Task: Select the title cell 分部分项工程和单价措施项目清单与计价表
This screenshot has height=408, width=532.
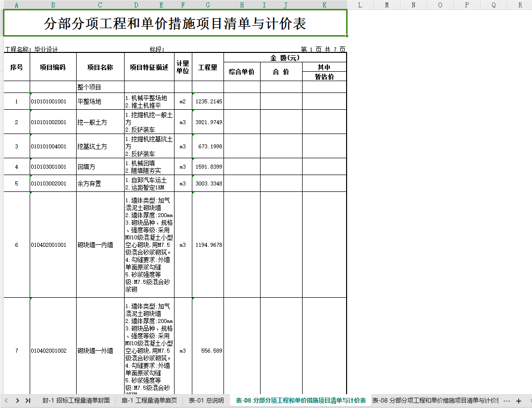Action: pos(175,23)
